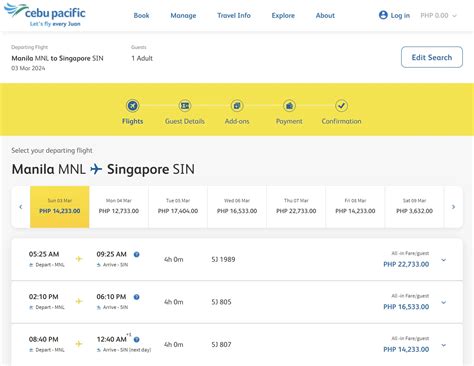Click the Log in link

(400, 15)
